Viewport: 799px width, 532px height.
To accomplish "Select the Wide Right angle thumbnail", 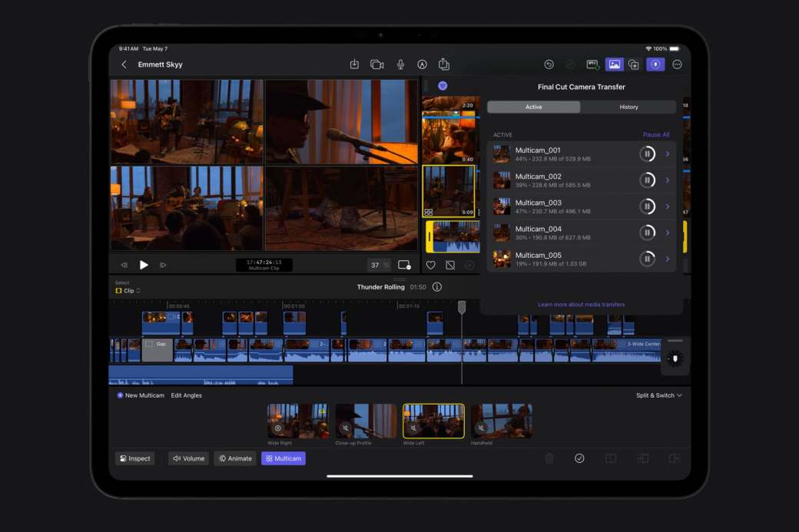I will point(298,421).
